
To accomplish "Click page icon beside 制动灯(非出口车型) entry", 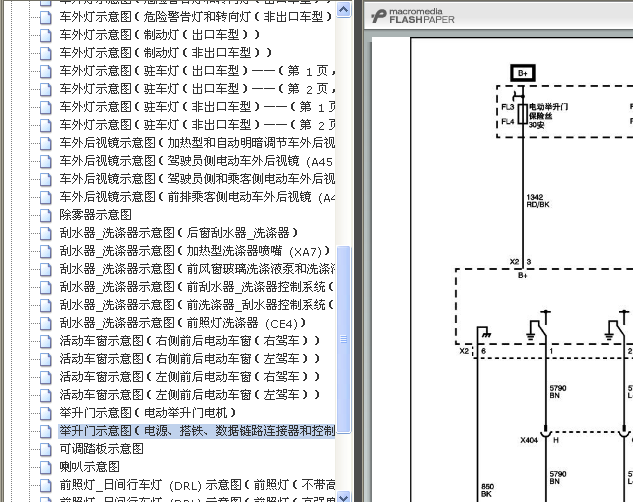I will (46, 53).
